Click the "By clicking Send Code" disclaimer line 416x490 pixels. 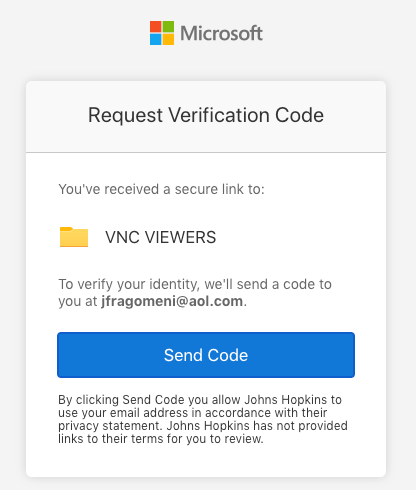coord(200,400)
